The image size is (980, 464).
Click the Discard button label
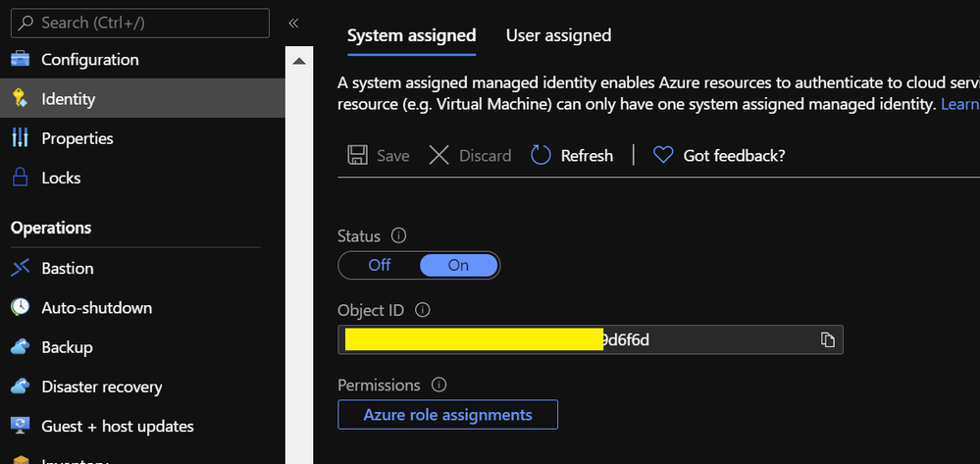(485, 155)
